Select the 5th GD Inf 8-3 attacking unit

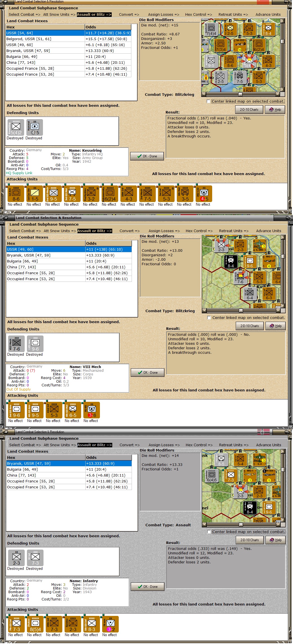(92, 624)
